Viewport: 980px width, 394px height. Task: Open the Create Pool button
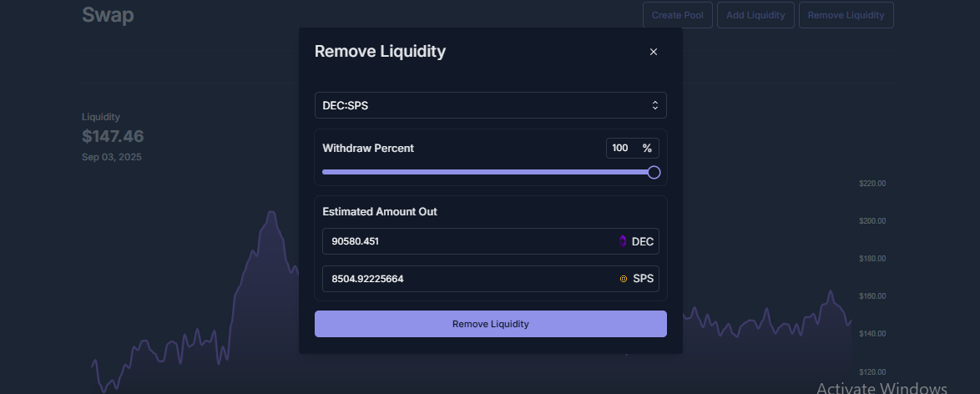678,15
